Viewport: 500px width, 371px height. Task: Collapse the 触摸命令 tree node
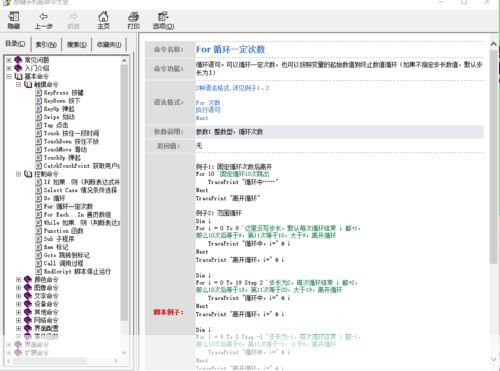pyautogui.click(x=19, y=84)
